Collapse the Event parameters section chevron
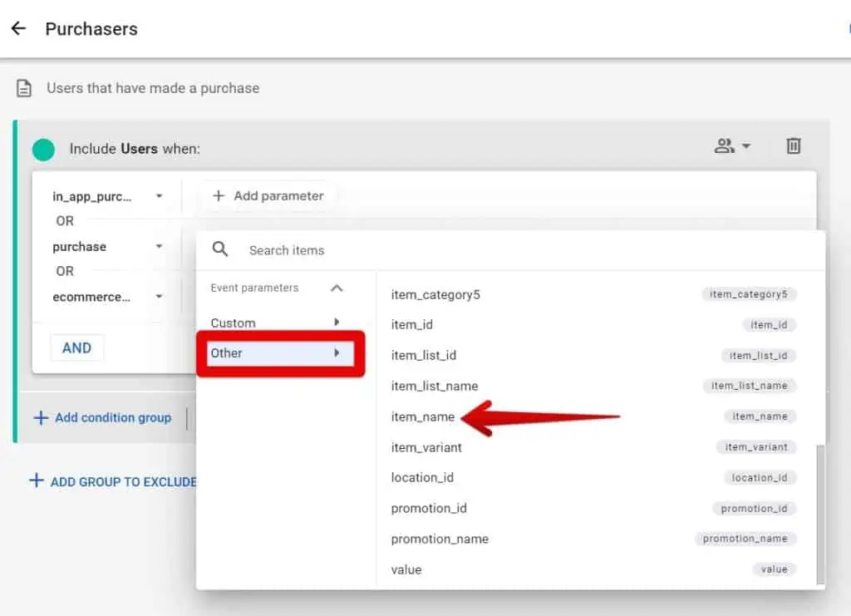The width and height of the screenshot is (851, 616). (337, 288)
